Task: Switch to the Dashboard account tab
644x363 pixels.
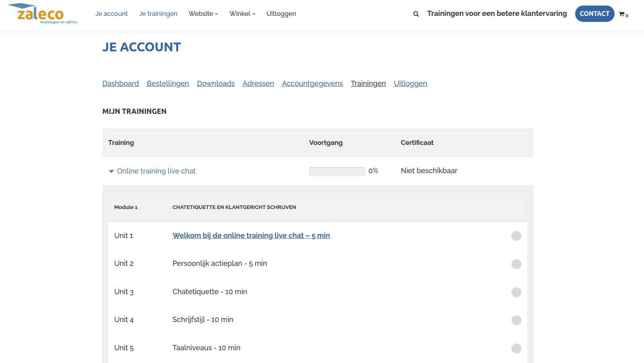Action: (121, 84)
